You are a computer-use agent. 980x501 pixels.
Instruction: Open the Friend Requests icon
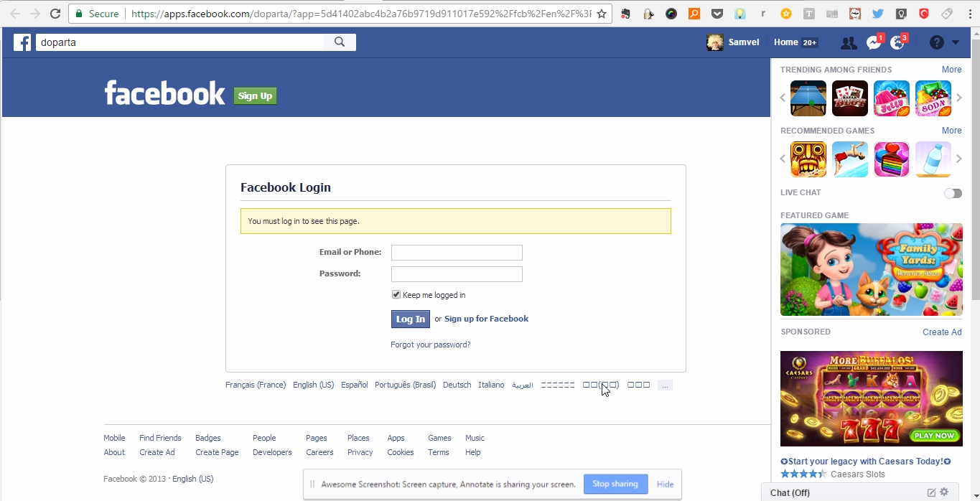(x=849, y=43)
